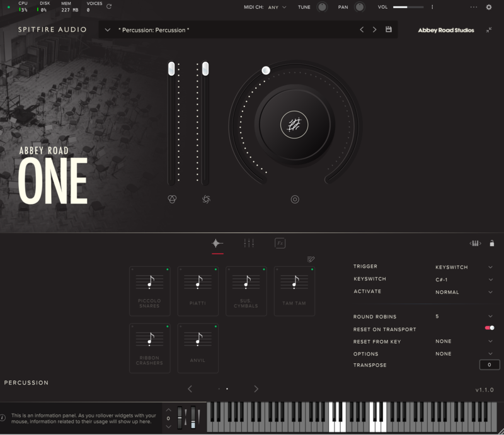Open the settings gear icon
504x435 pixels.
(x=489, y=7)
